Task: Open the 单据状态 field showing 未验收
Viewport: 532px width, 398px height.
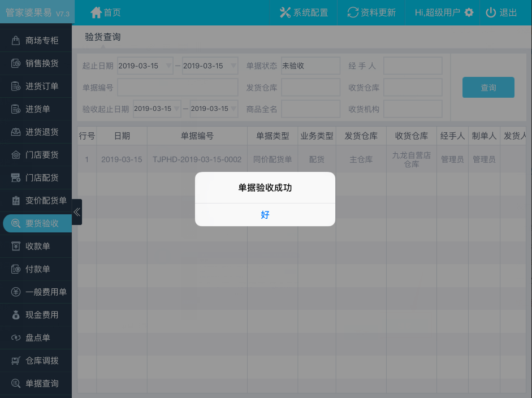Action: click(310, 66)
